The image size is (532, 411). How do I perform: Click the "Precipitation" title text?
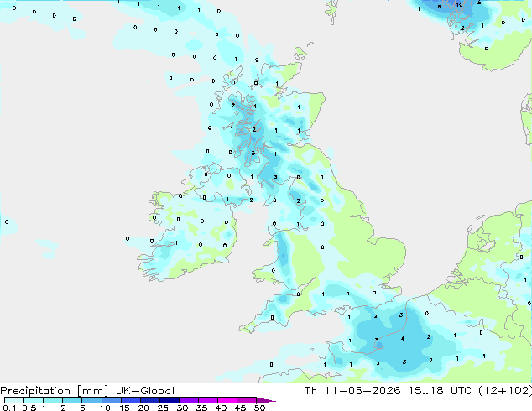(x=35, y=391)
